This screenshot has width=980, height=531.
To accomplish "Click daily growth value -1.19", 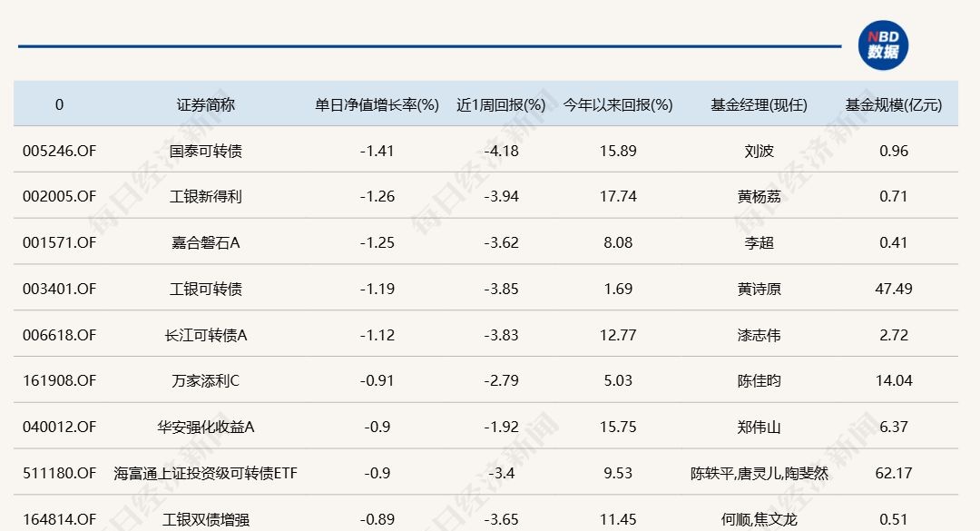I will click(377, 289).
